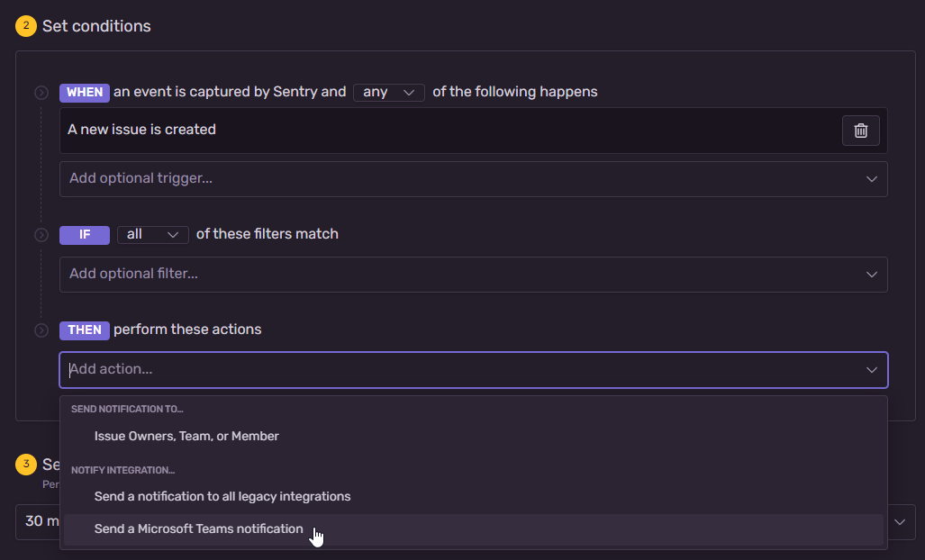Click the WHEN label badge
The width and height of the screenshot is (925, 560).
(85, 93)
